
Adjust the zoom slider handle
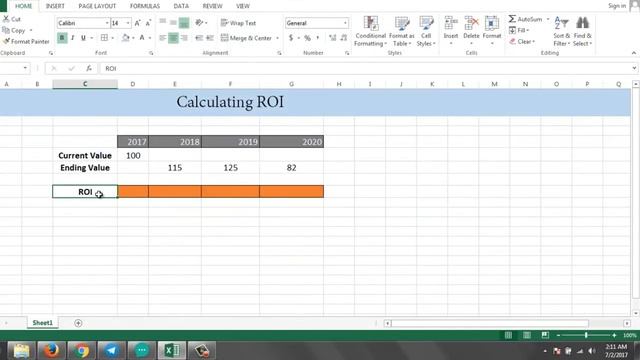pyautogui.click(x=586, y=335)
